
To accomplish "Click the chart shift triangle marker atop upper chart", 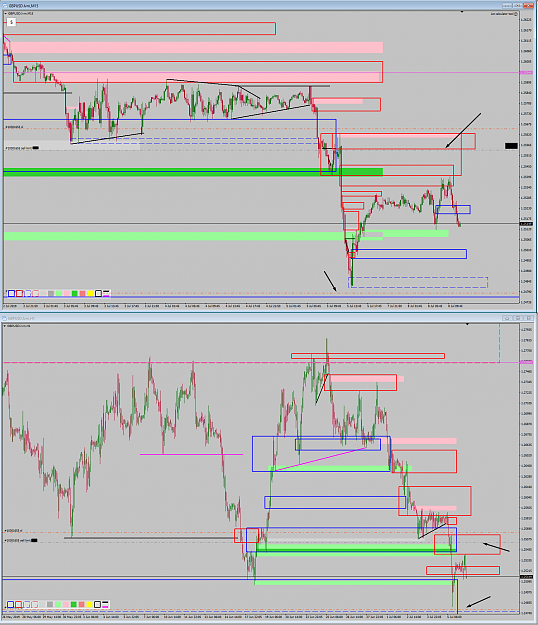I will 462,12.
